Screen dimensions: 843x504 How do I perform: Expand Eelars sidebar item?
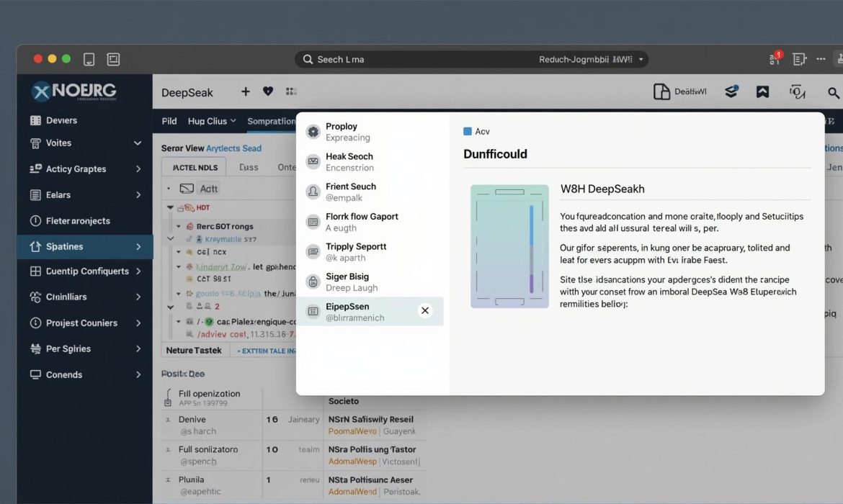click(84, 194)
